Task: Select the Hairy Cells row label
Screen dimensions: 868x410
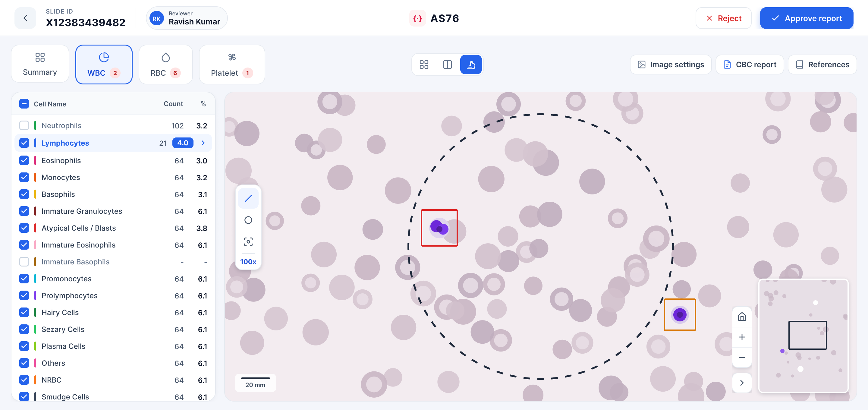Action: [60, 313]
